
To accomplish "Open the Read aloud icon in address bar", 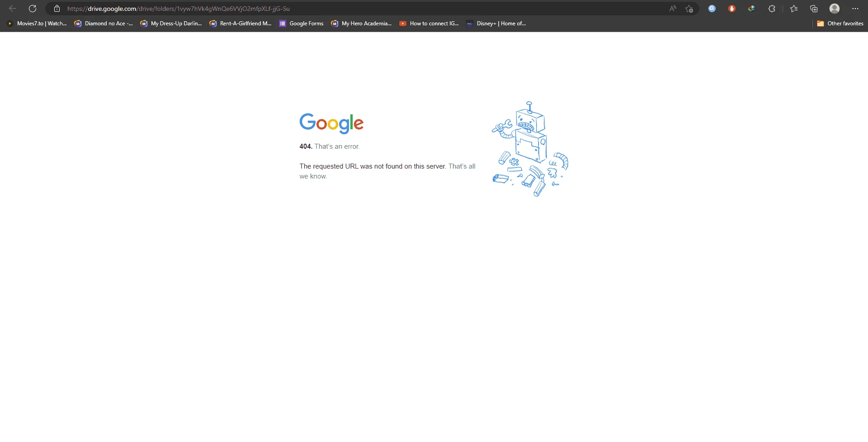I will (673, 9).
